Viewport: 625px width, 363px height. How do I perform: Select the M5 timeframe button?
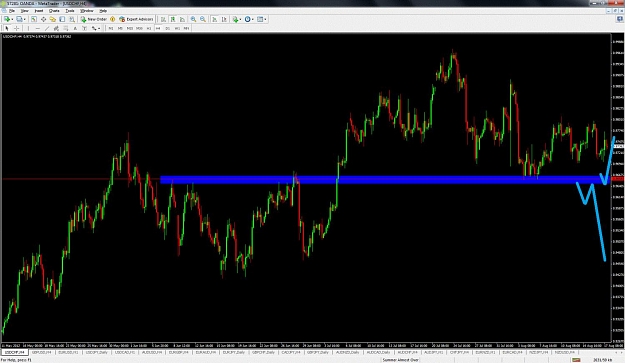[120, 28]
